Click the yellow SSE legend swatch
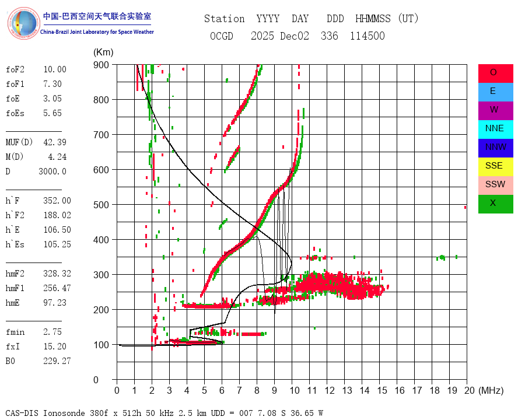The height and width of the screenshot is (420, 525). coord(495,166)
